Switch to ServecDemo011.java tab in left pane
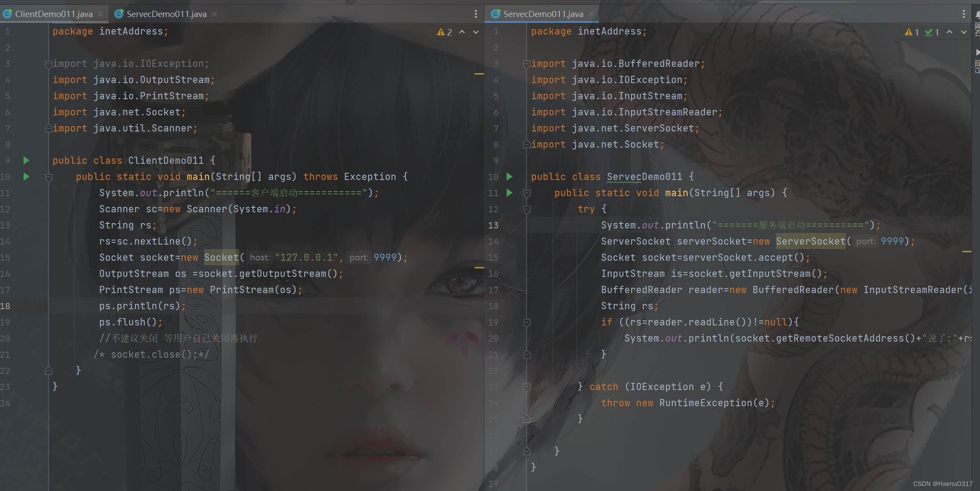Image resolution: width=980 pixels, height=491 pixels. pos(166,14)
